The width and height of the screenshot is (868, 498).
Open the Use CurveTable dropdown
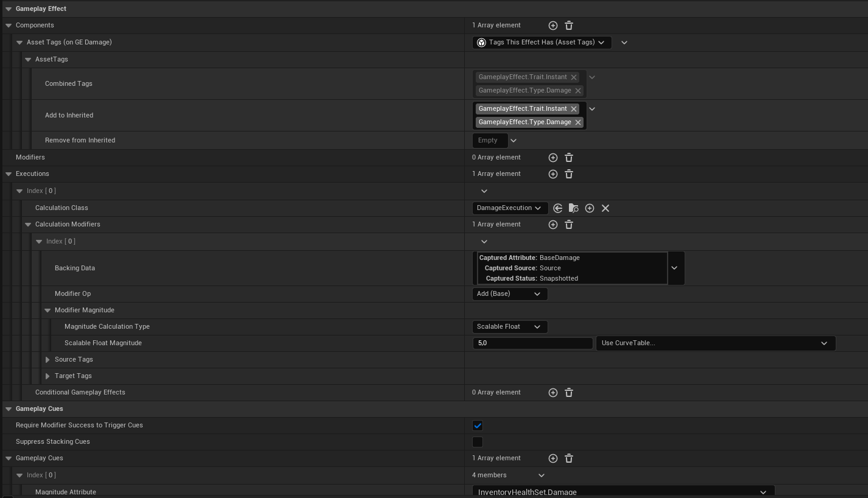point(715,343)
